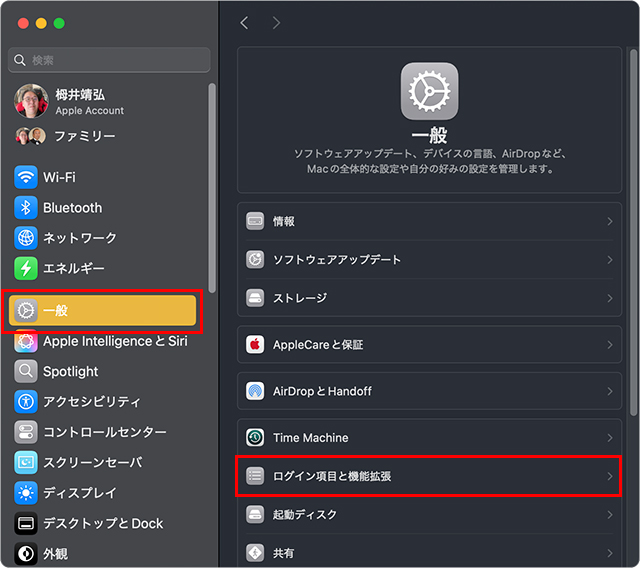Viewport: 640px width, 568px height.
Task: Select コントロールセンター label in sidebar
Action: (105, 432)
